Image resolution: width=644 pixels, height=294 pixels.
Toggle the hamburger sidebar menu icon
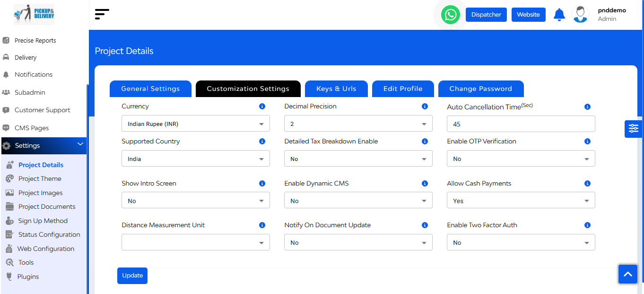click(x=102, y=14)
